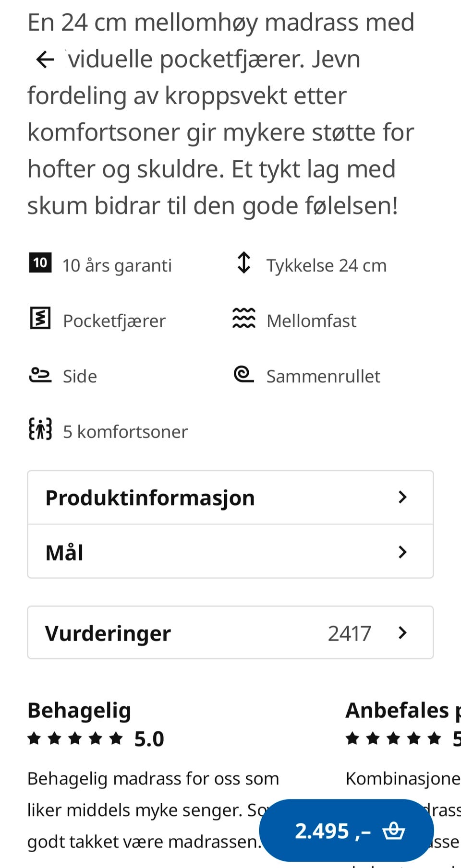
Task: Tap the Tykkelse 24 cm label
Action: 327,265
